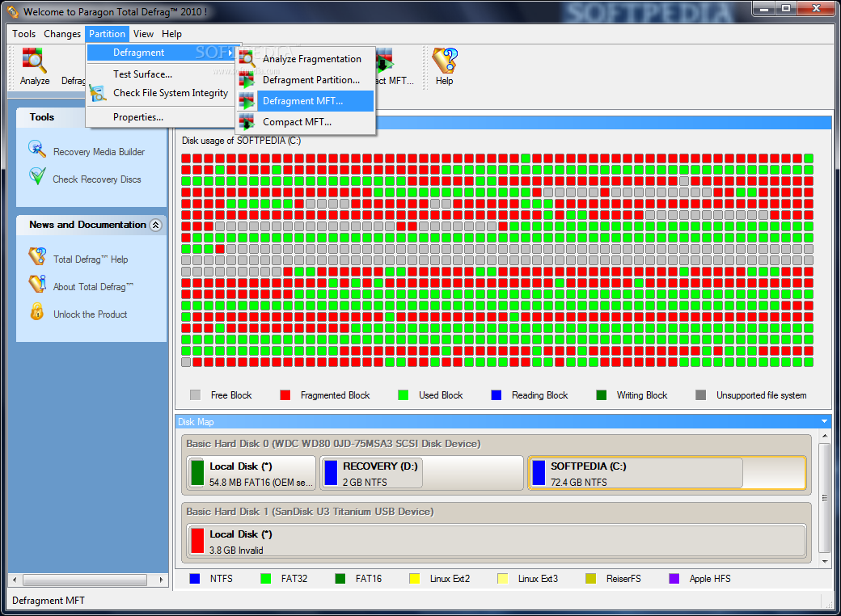Click the Analyze toolbar icon
The width and height of the screenshot is (841, 616).
(x=34, y=61)
